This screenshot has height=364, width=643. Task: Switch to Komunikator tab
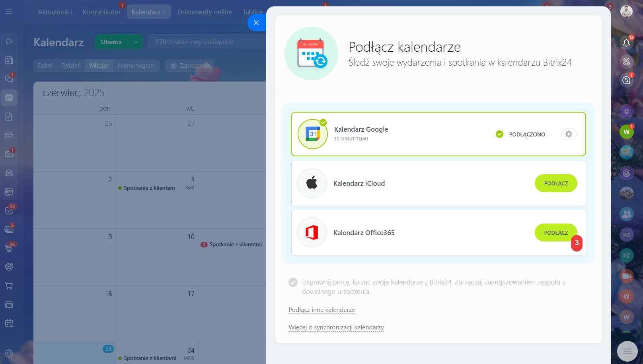(x=101, y=12)
